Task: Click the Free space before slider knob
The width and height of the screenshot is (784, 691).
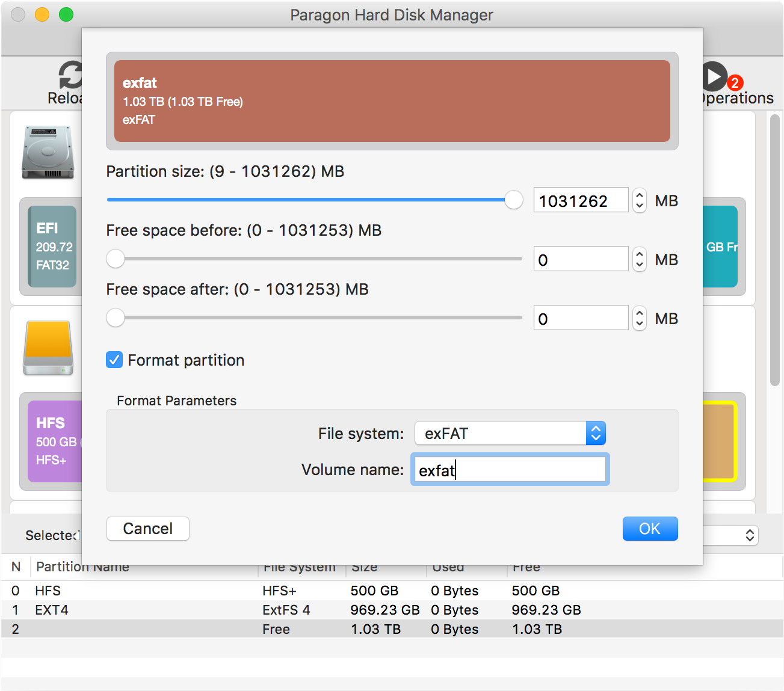Action: 116,259
